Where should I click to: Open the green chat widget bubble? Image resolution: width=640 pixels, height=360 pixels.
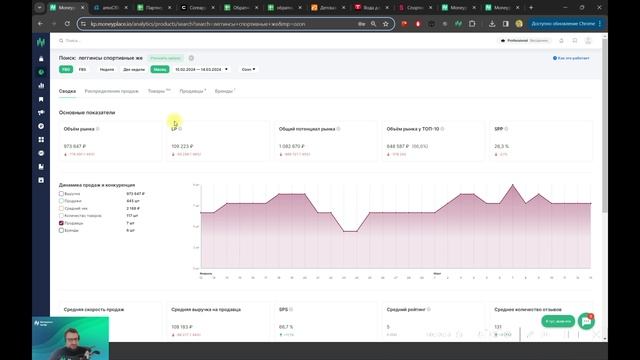pyautogui.click(x=587, y=321)
